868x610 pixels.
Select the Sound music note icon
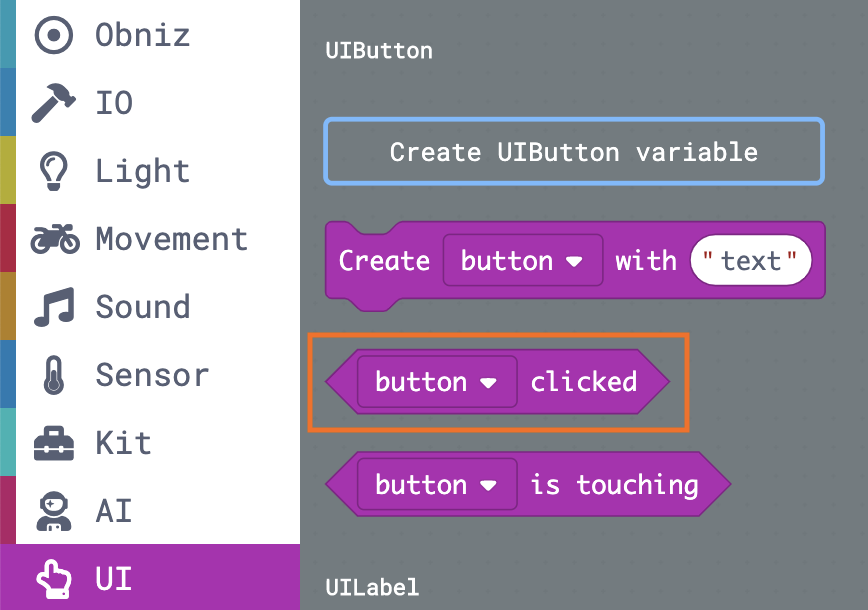click(x=54, y=307)
